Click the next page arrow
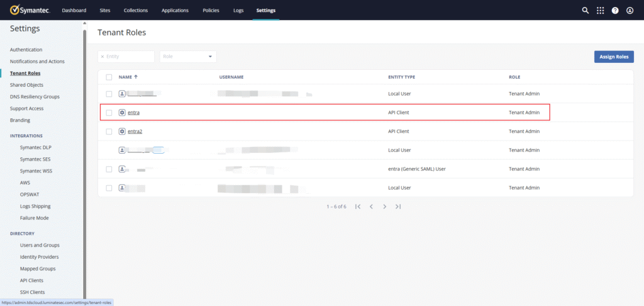 [x=384, y=207]
